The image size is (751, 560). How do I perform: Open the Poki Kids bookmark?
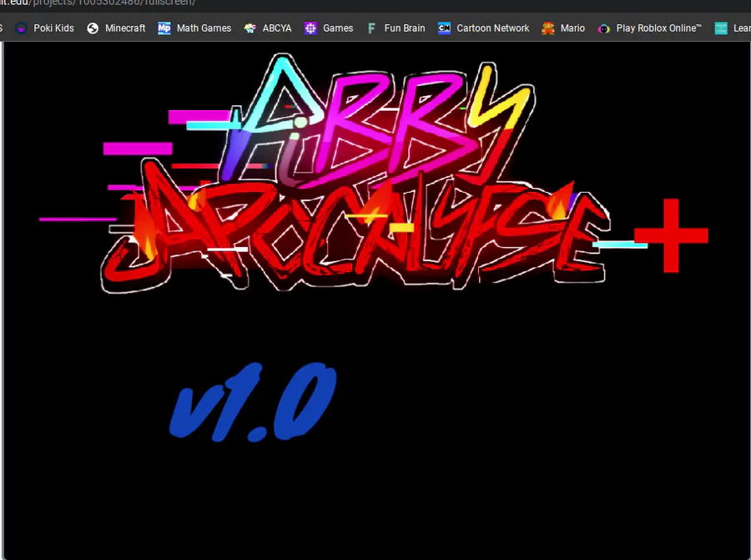[x=44, y=28]
